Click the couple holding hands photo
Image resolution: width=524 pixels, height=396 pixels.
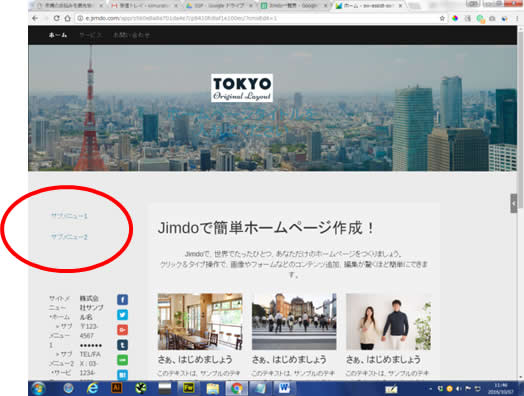388,321
